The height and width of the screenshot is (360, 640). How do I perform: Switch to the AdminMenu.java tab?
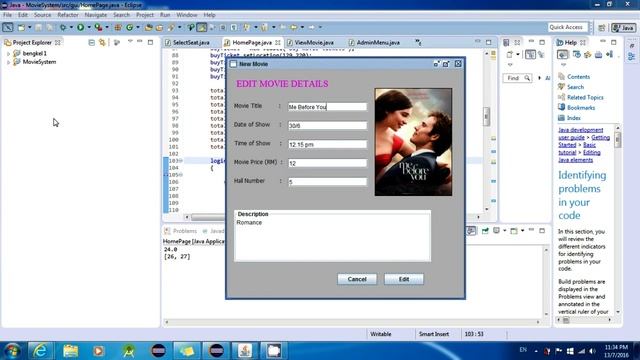coord(378,42)
